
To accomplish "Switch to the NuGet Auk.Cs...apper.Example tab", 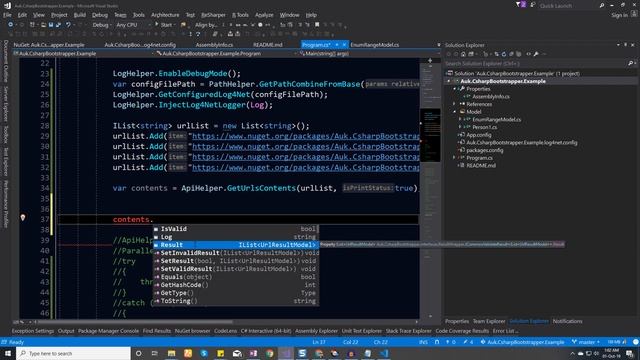I will (x=49, y=45).
